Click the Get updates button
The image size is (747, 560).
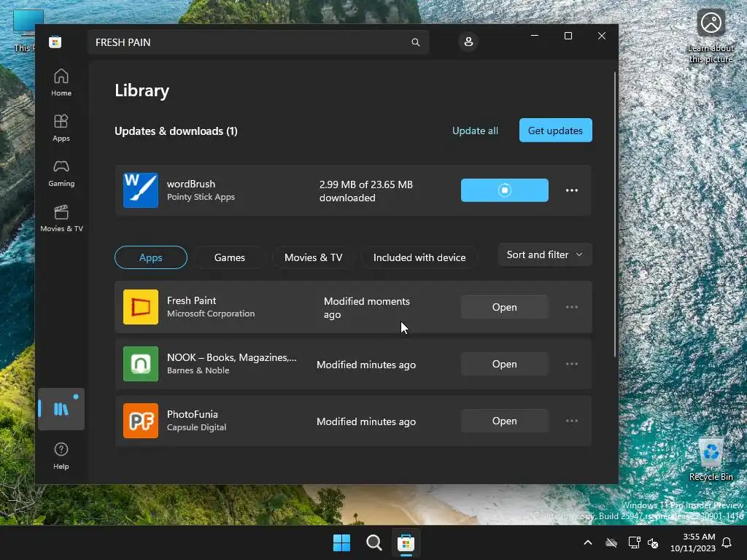point(555,131)
